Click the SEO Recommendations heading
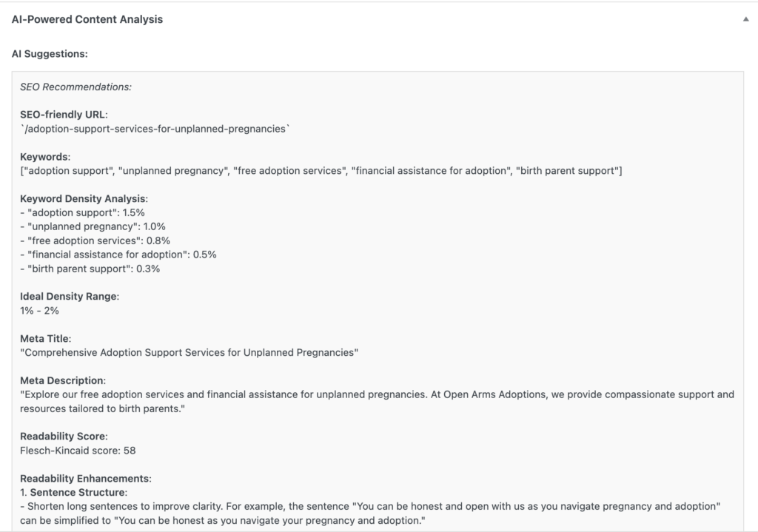758x532 pixels. (76, 87)
